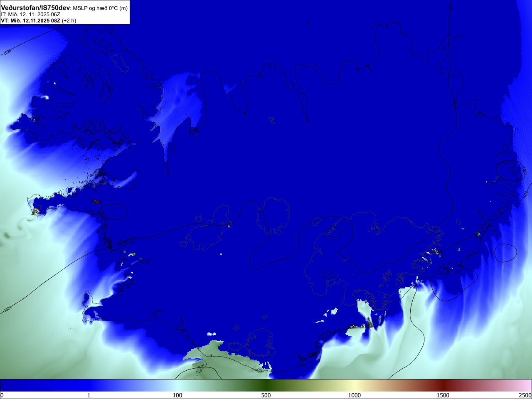
Task: Click the colorbar tick label 2500
Action: point(525,395)
